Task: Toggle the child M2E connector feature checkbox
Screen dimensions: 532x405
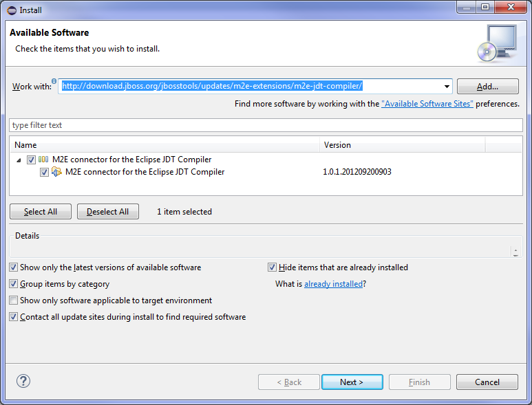Action: [44, 172]
